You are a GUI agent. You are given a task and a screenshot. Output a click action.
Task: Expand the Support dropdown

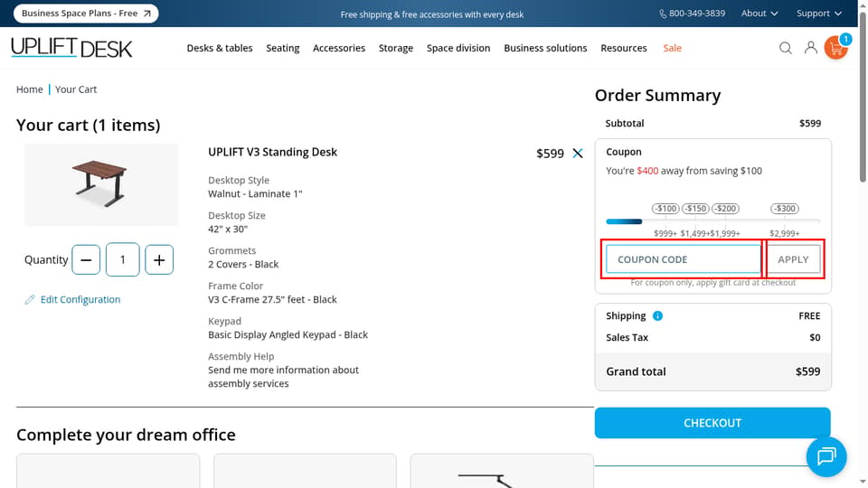pyautogui.click(x=819, y=14)
